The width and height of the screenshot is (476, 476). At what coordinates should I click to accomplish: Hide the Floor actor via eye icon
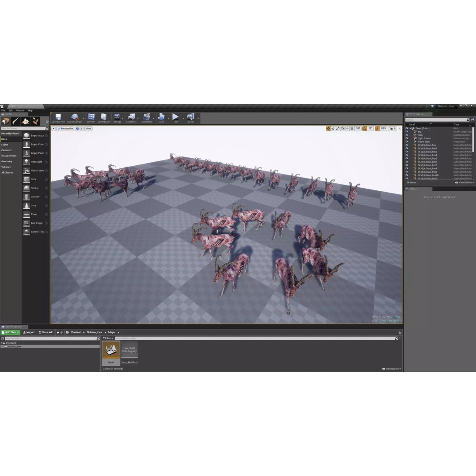(407, 135)
